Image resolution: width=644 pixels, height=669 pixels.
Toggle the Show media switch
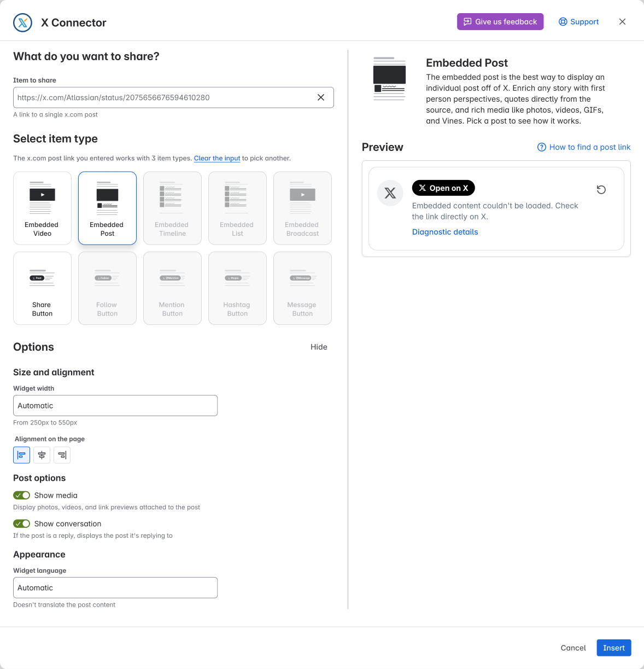pyautogui.click(x=22, y=495)
